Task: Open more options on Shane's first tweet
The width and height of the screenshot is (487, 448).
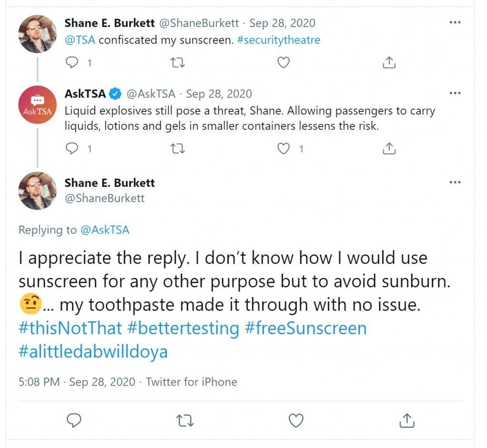Action: (455, 22)
